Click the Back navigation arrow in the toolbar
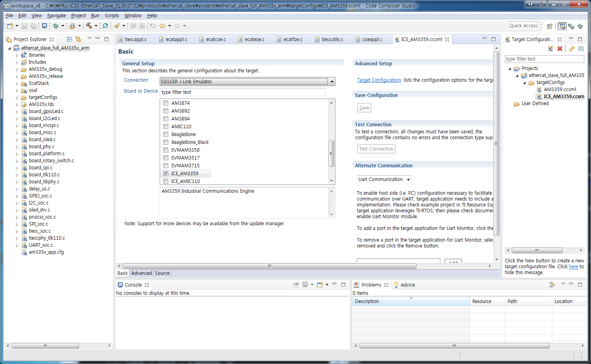Image resolution: width=591 pixels, height=364 pixels. click(162, 26)
